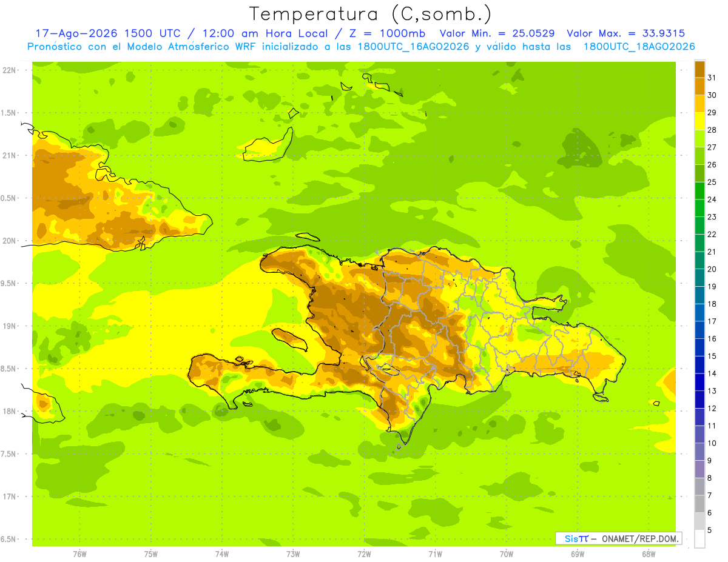Click the "Temperatura (C,somb.)" map title
This screenshot has height=562, width=728.
click(x=371, y=14)
